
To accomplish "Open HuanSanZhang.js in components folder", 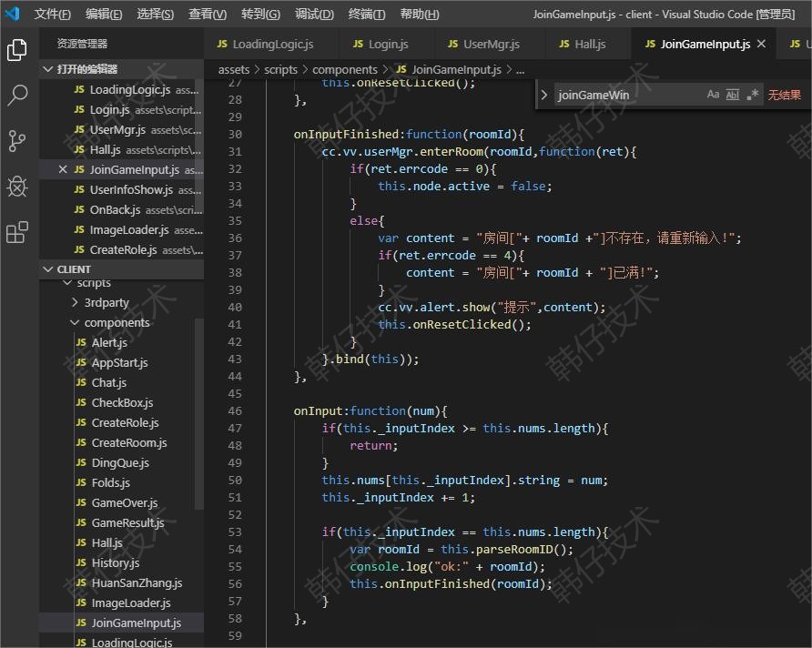I will pyautogui.click(x=121, y=583).
